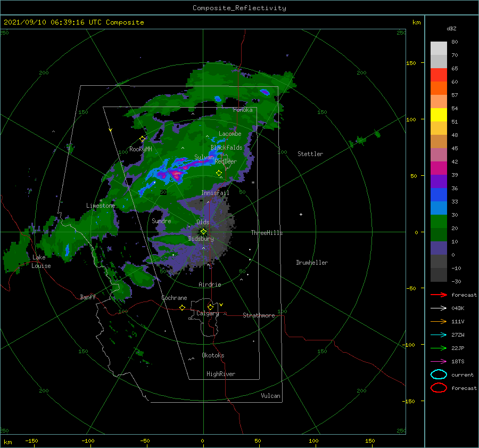Click the Limestone label
Viewport: 479px width, 448px height.
click(x=101, y=206)
